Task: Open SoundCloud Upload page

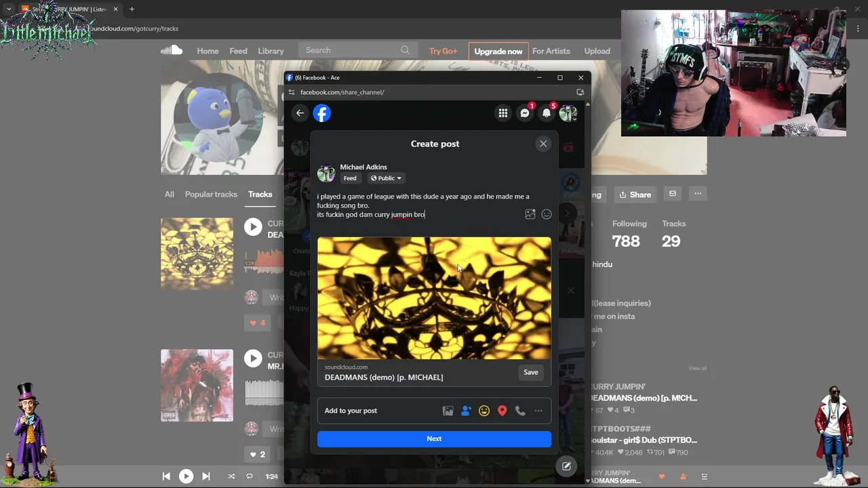Action: (597, 51)
